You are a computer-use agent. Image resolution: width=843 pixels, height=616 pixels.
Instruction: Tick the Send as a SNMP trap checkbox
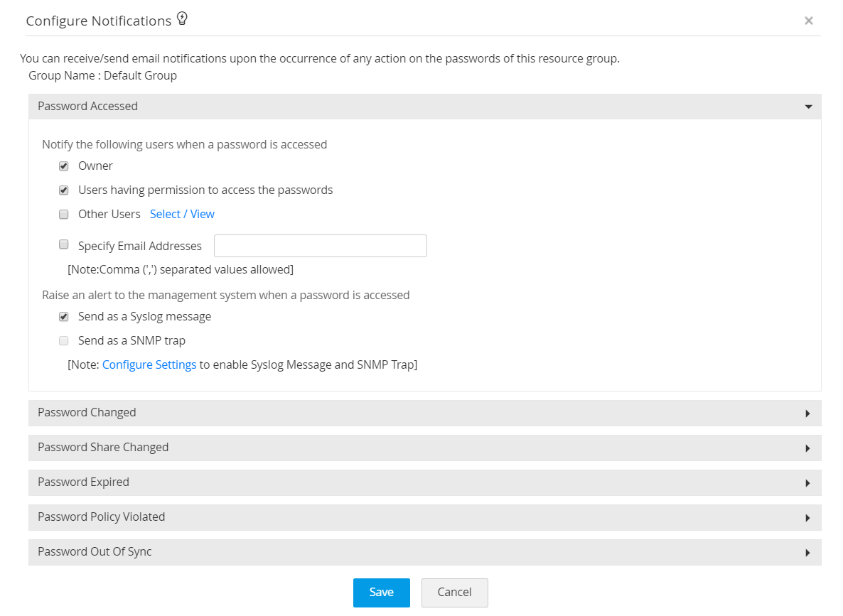coord(64,341)
